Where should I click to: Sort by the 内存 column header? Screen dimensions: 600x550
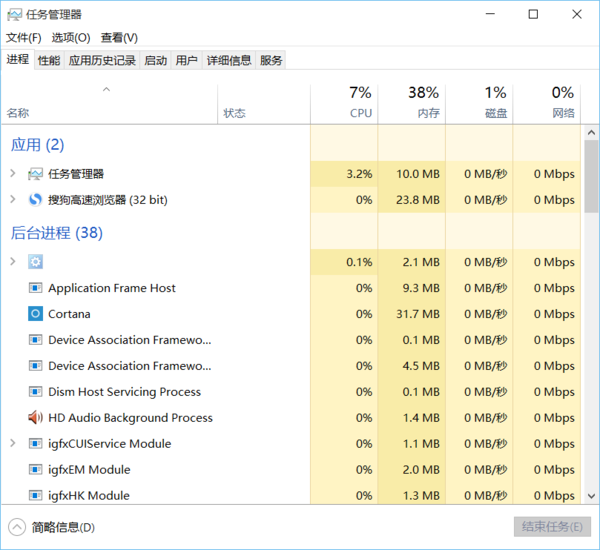412,104
